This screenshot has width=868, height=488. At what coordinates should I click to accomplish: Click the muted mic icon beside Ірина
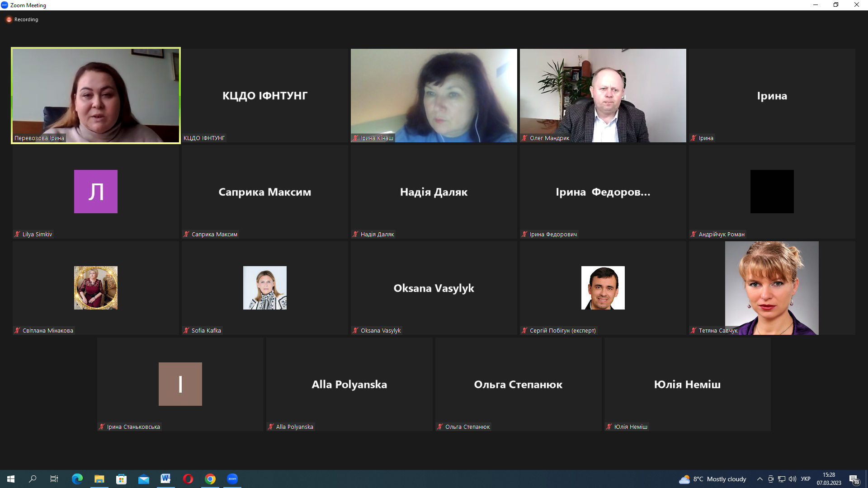point(693,138)
